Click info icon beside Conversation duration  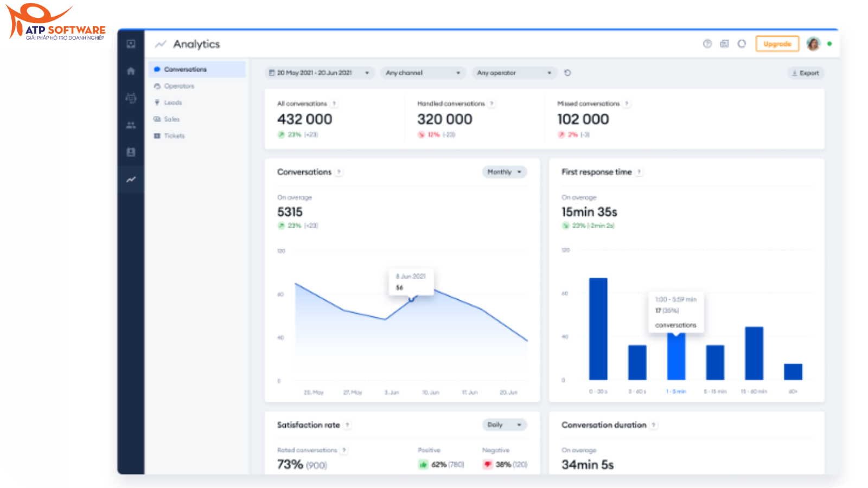point(654,425)
